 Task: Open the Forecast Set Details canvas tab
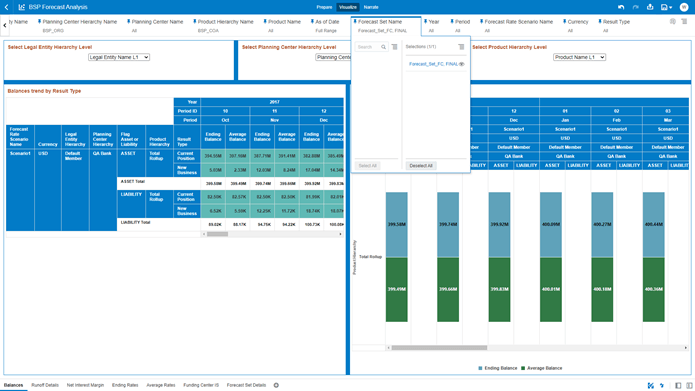tap(246, 385)
